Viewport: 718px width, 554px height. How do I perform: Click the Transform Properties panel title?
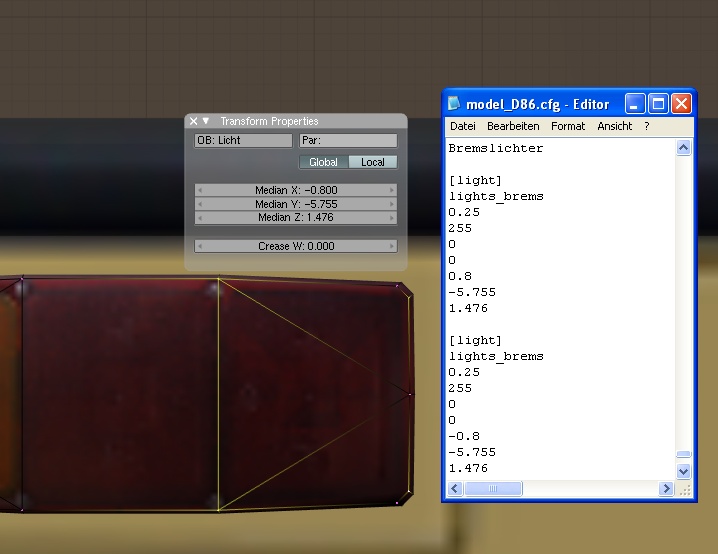(269, 121)
